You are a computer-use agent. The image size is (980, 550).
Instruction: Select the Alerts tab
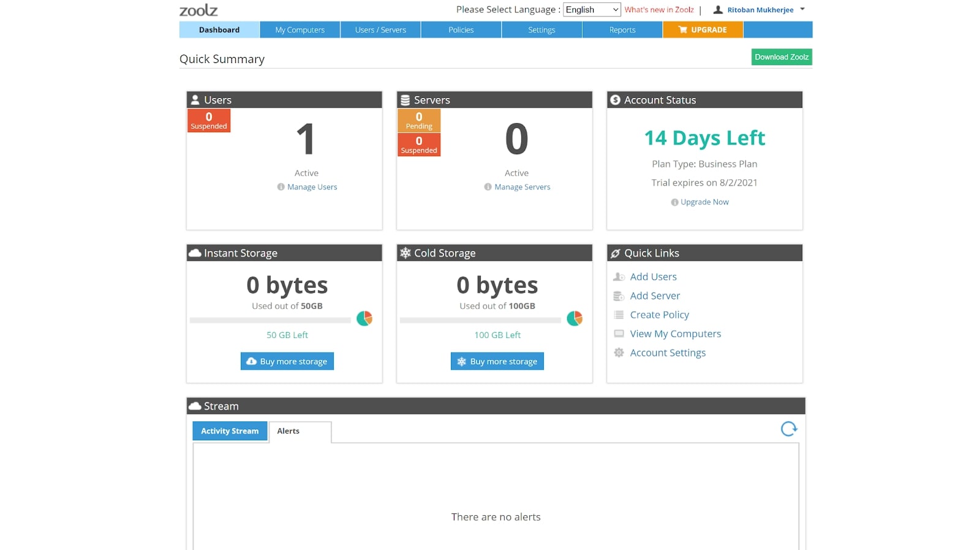tap(300, 431)
